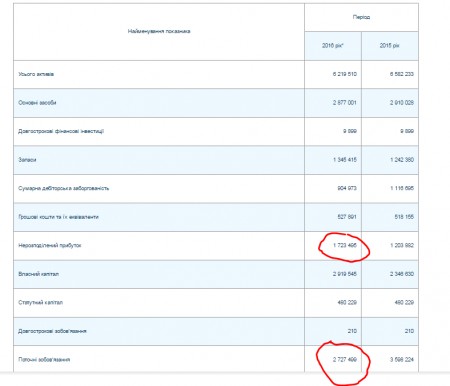This screenshot has width=450, height=386.
Task: Click 'Грошові кошти та їх еквіваленти' label
Action: click(x=58, y=217)
